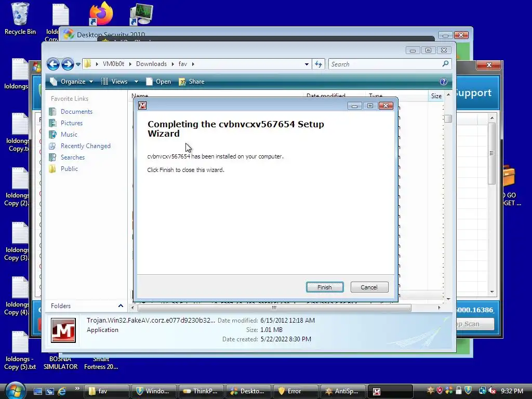Screen dimensions: 532x399
Task: Launch Internet Explorer from Quick Launch
Action: [62, 391]
